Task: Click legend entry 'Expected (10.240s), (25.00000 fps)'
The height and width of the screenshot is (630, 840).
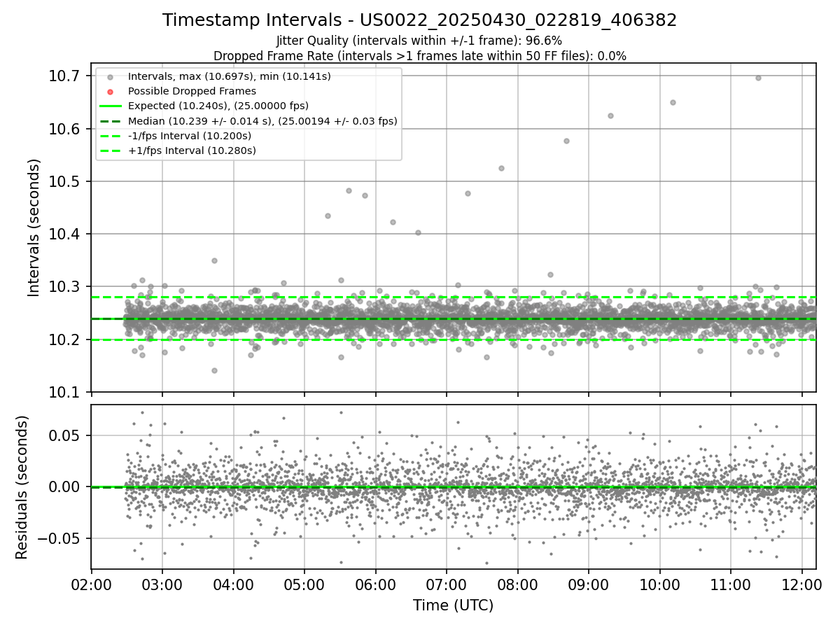Action: [x=218, y=106]
